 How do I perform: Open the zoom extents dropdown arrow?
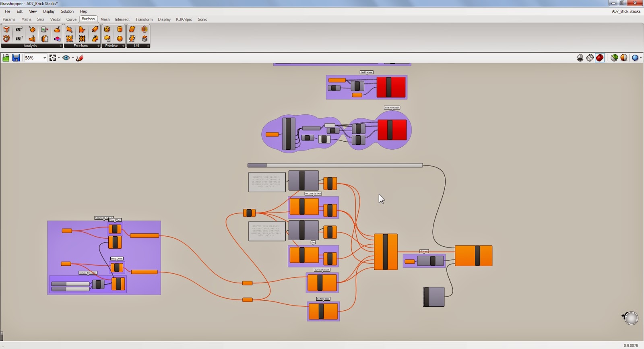click(x=59, y=58)
